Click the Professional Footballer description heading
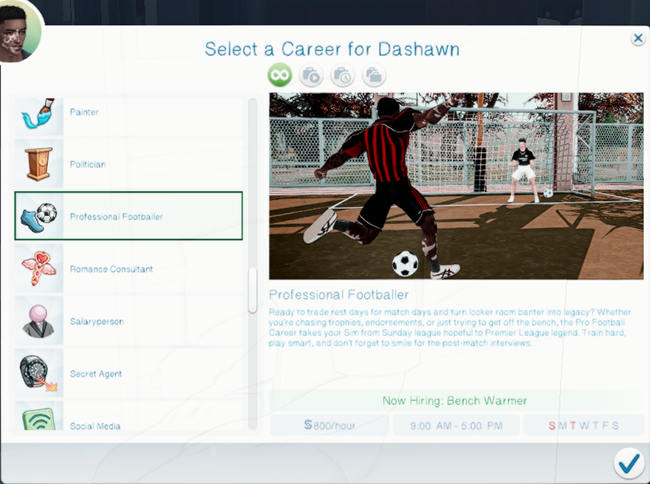The image size is (650, 484). (339, 295)
